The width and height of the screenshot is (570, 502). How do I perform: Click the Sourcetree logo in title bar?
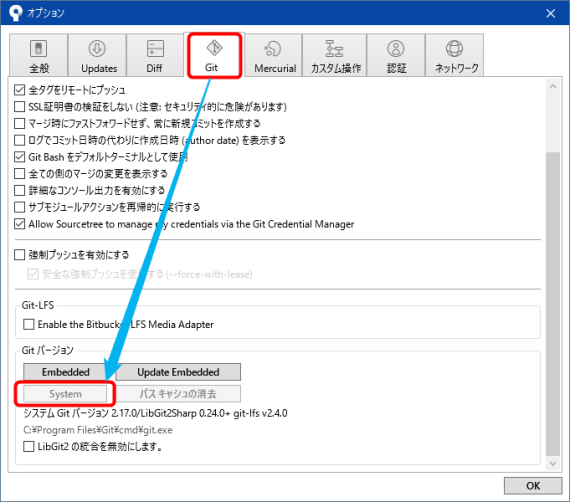(x=15, y=13)
